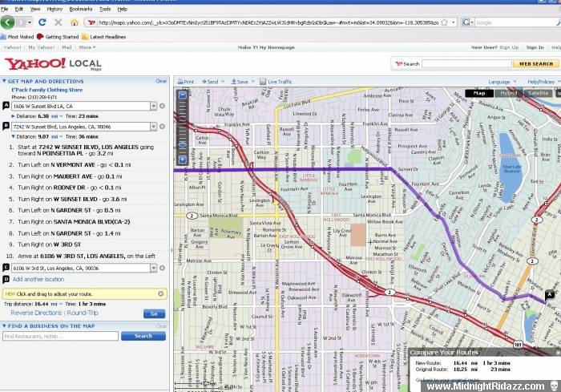Open the Edit menu

[x=19, y=9]
